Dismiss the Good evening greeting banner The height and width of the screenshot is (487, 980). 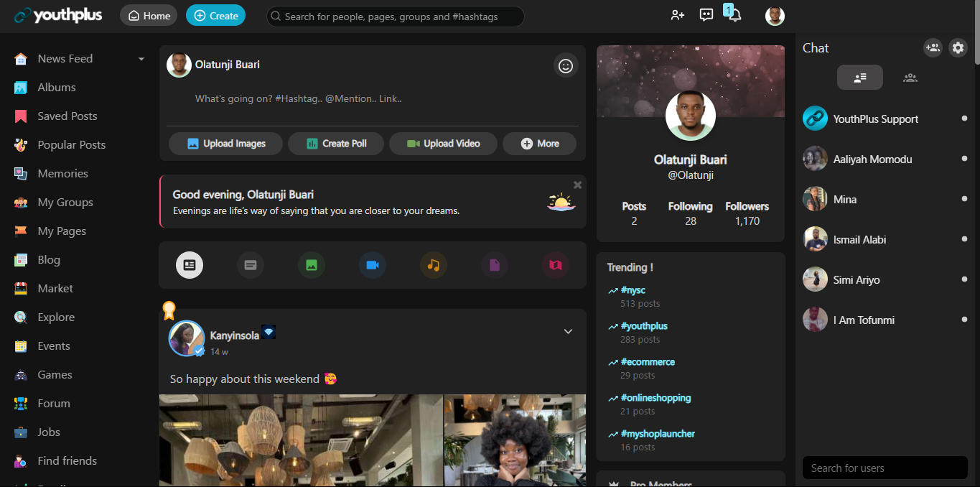click(577, 185)
